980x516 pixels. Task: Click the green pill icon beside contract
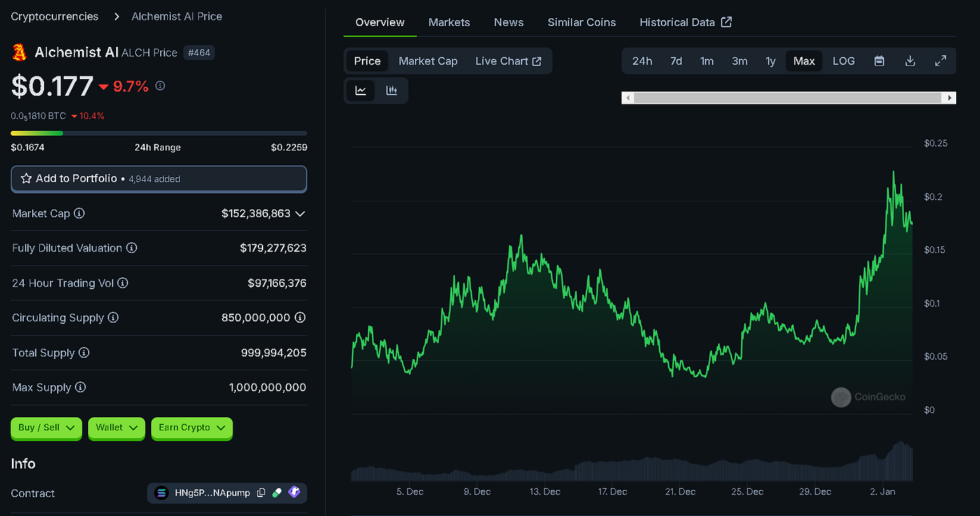(277, 493)
